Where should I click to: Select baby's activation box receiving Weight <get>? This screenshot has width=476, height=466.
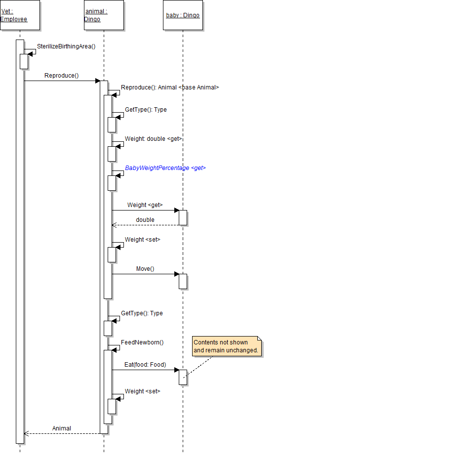pos(183,217)
